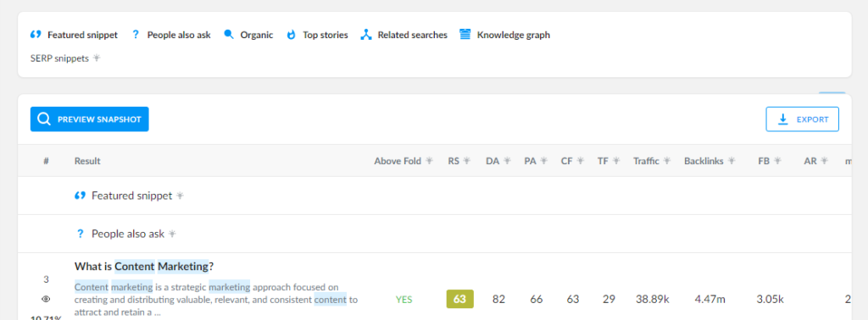The height and width of the screenshot is (320, 868).
Task: Sort by the Traffic column header
Action: [646, 161]
